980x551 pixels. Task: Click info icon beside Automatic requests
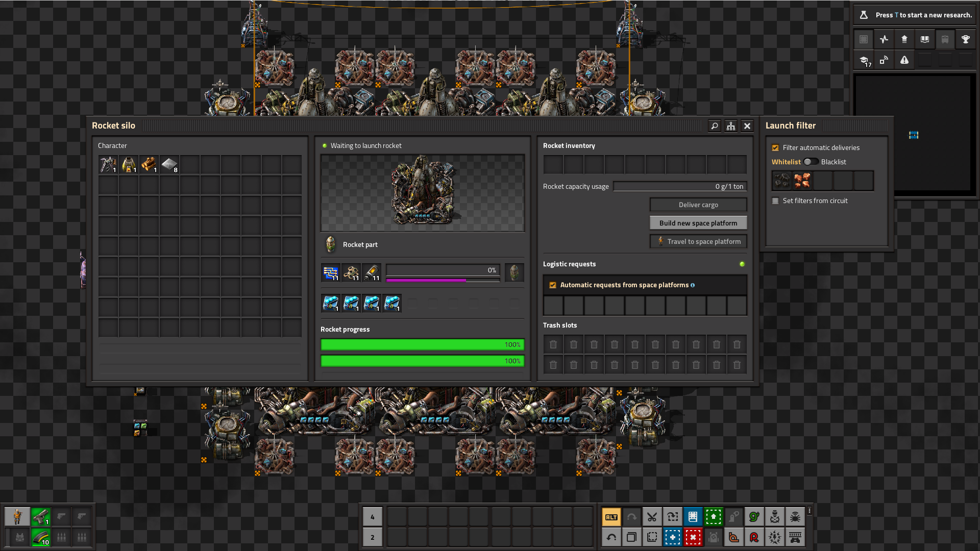pyautogui.click(x=693, y=285)
